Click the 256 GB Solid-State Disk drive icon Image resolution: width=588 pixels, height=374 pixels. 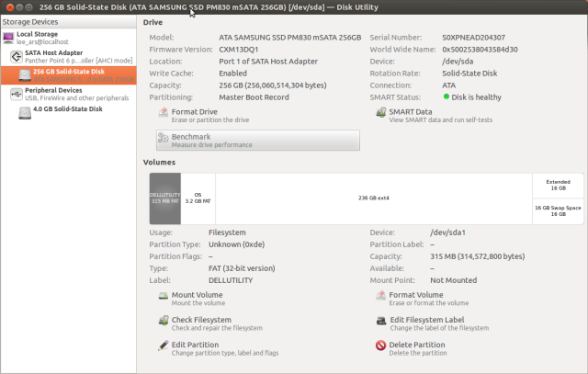point(25,75)
